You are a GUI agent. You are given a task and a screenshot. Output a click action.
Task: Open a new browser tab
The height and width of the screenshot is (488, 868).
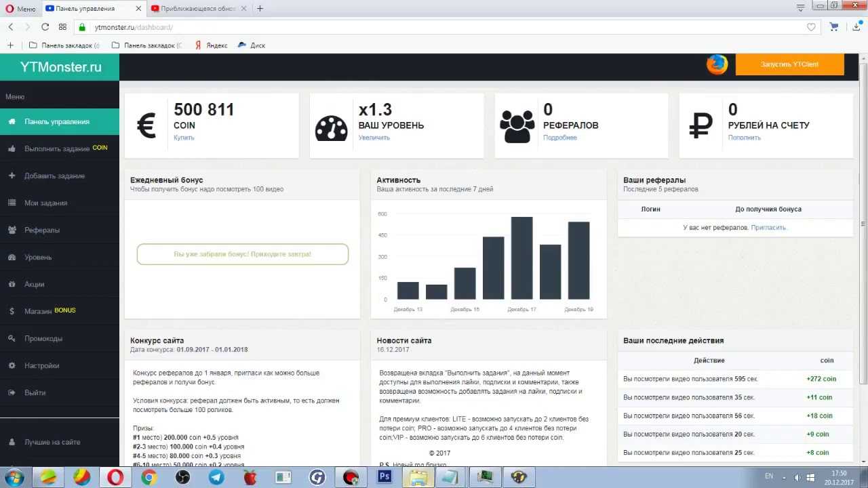click(x=260, y=9)
